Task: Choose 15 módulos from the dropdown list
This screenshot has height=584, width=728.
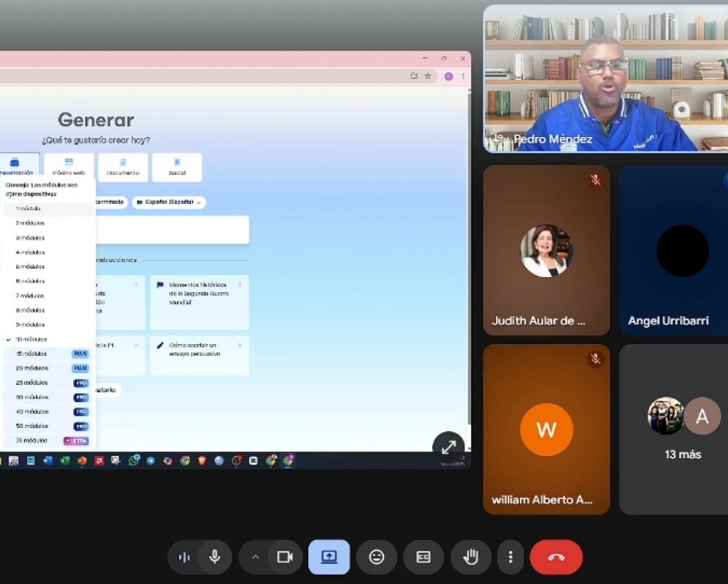Action: 32,354
